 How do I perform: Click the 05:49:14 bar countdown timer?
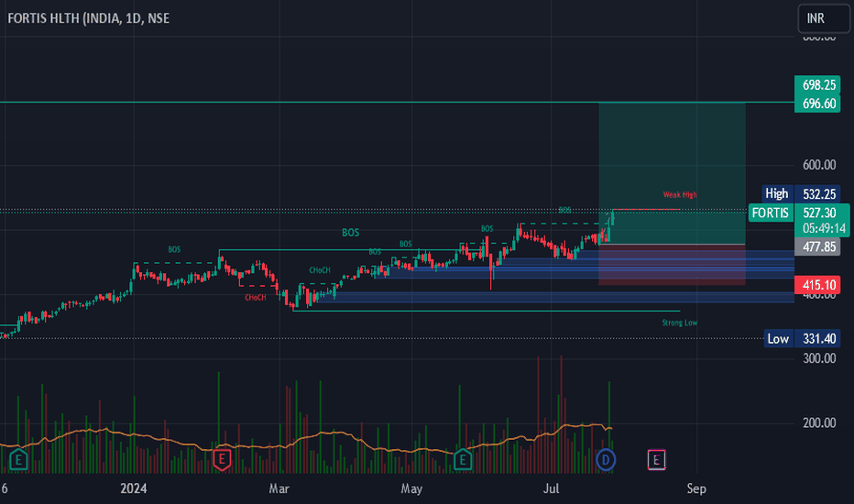point(822,228)
